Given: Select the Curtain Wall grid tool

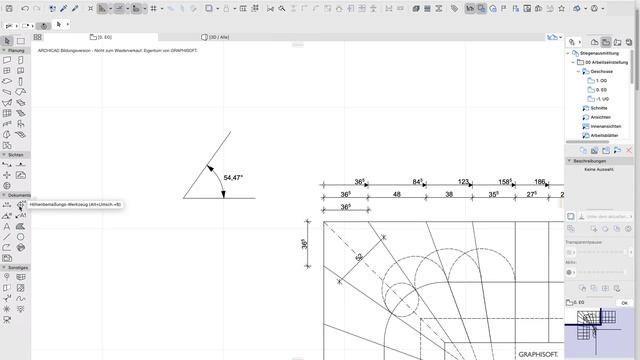Looking at the screenshot, I should coord(7,113).
